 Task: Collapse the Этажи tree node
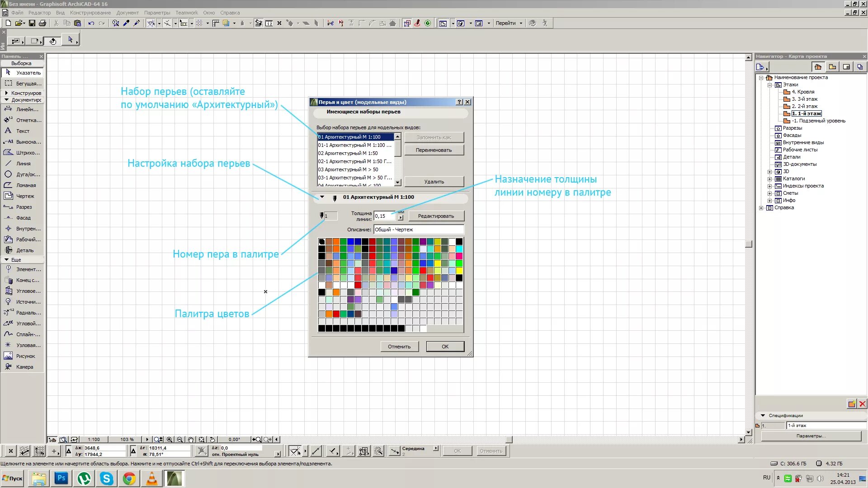click(769, 85)
